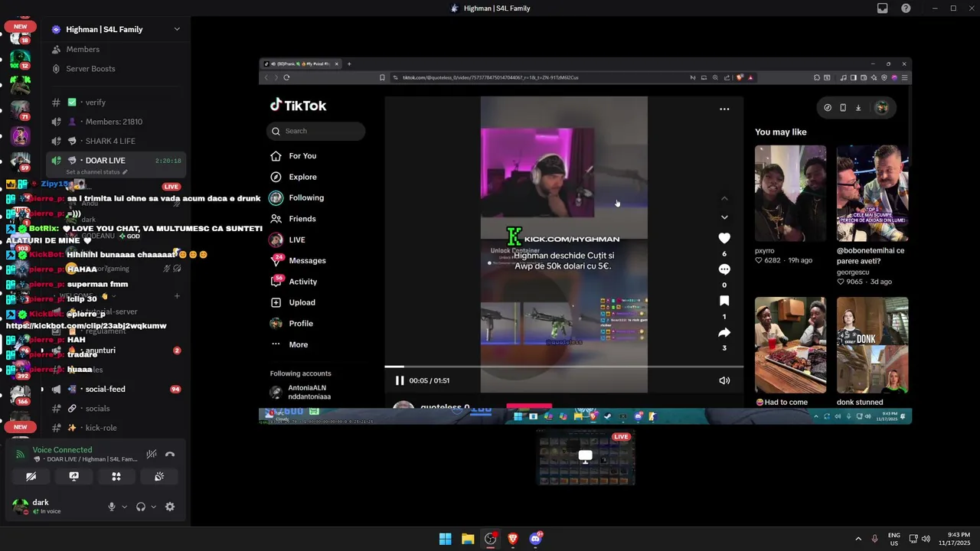Open Discord activities launcher button
Viewport: 980px width, 551px height.
[x=116, y=476]
